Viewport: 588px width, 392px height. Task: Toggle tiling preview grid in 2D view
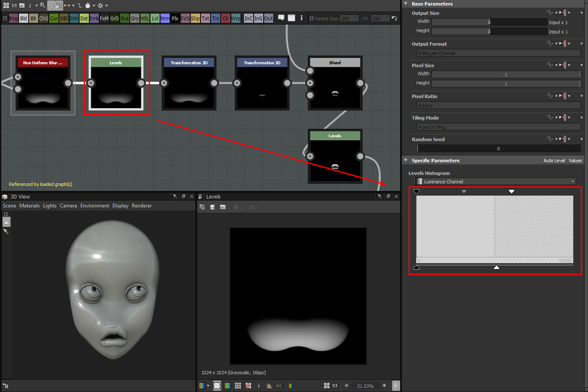coord(238,386)
